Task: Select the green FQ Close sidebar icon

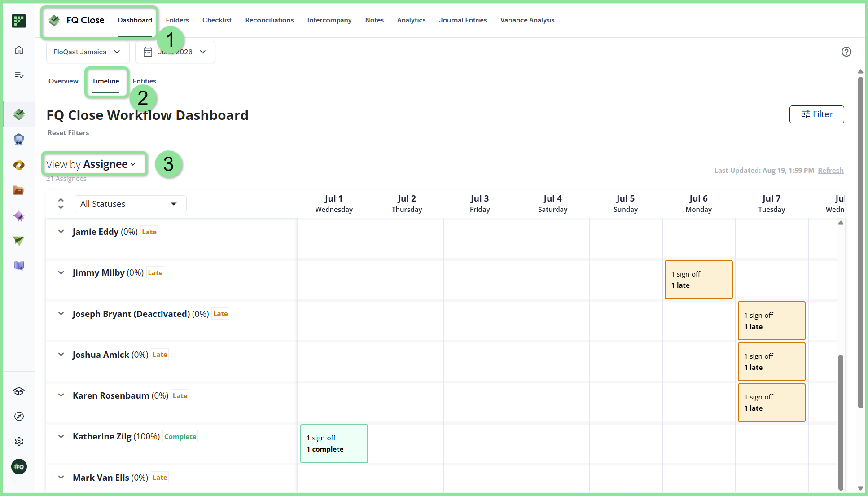Action: pyautogui.click(x=19, y=114)
